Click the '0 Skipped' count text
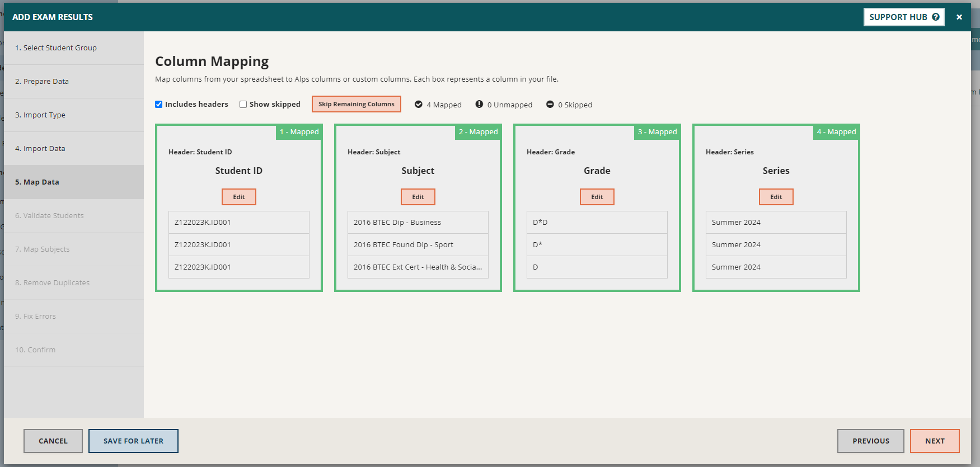Viewport: 980px width, 467px height. click(575, 105)
